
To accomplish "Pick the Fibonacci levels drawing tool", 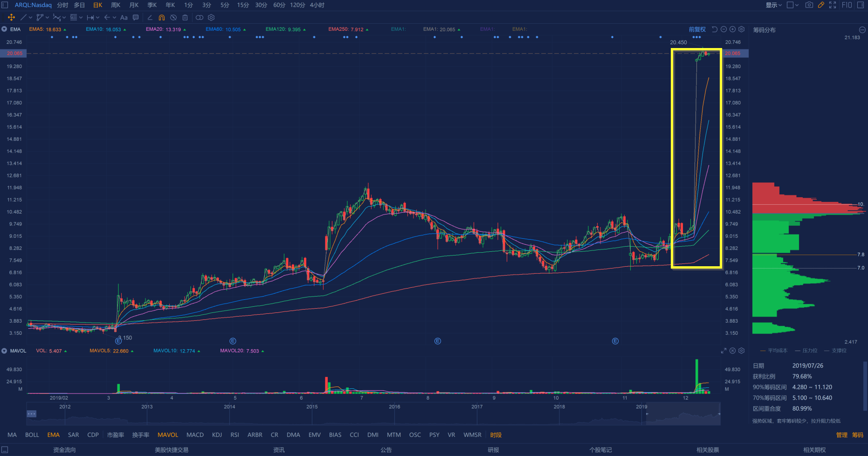I will click(73, 17).
